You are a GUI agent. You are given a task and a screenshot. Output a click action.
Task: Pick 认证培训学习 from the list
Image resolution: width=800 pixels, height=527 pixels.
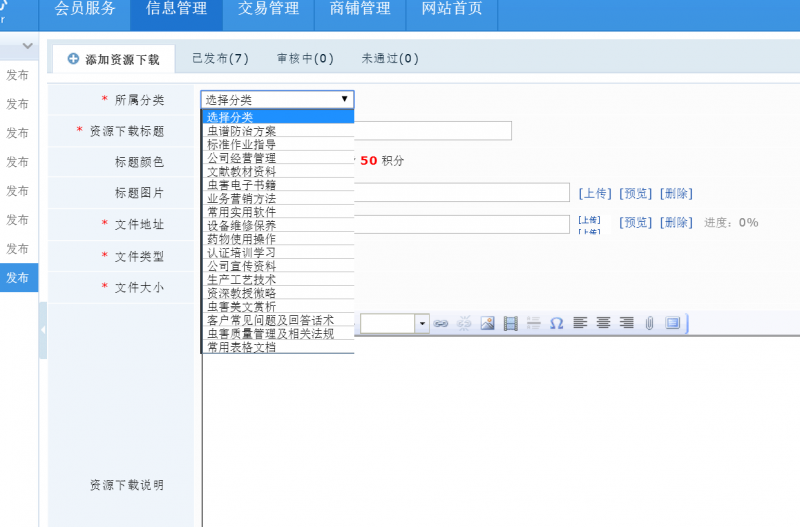(x=278, y=253)
